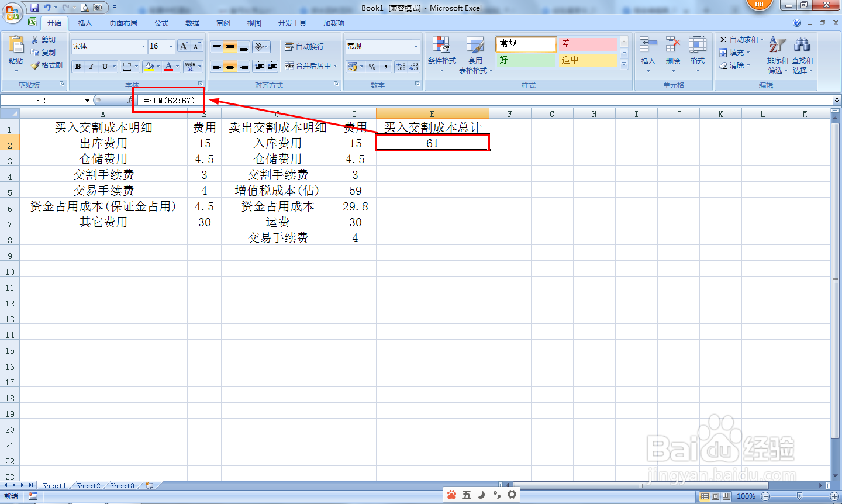842x504 pixels.
Task: Switch to the Insert (插入) tab
Action: coord(85,23)
